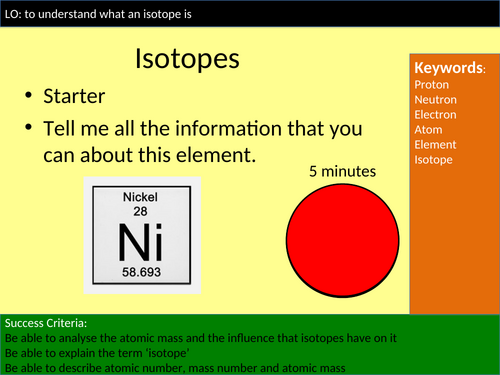Select the keyword "Electron"
Viewport: 500px width, 375px height.
435,115
